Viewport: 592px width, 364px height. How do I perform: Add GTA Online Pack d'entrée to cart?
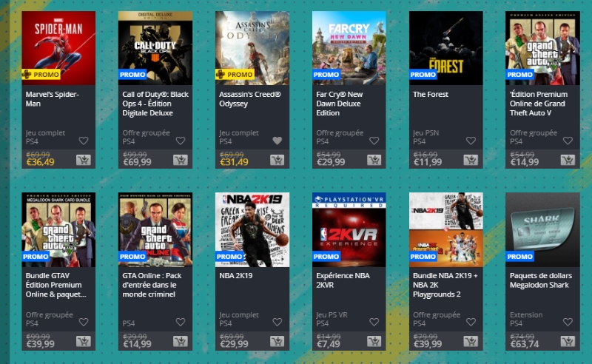[181, 342]
